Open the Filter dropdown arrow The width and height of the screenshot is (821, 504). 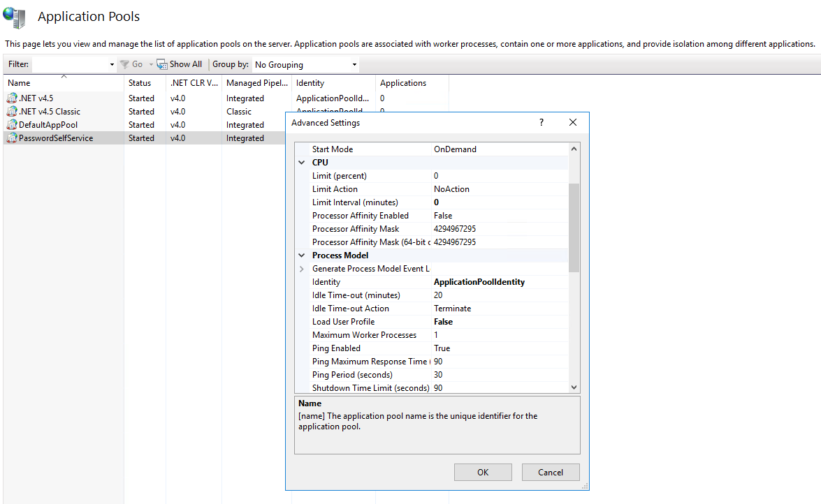click(112, 65)
